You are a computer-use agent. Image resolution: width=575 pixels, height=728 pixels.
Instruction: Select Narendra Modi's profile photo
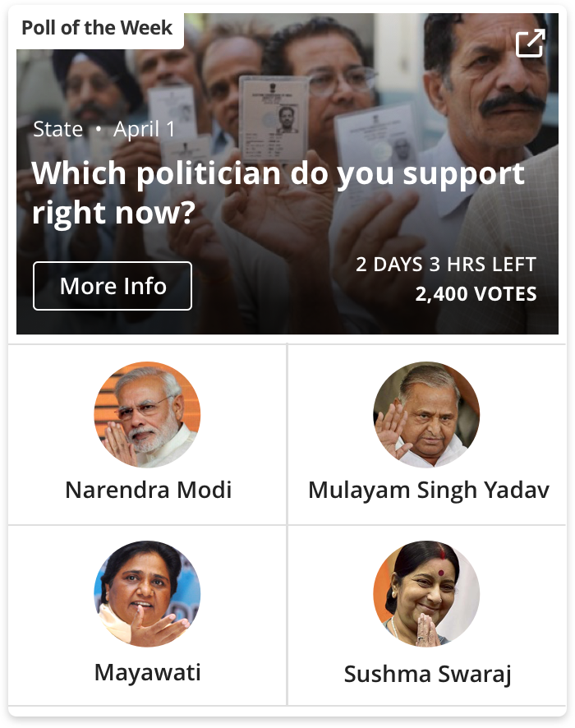click(147, 415)
